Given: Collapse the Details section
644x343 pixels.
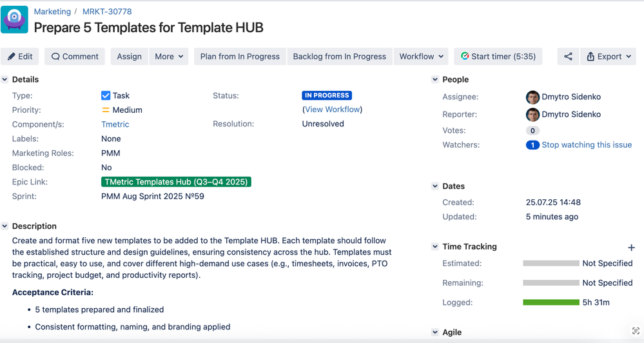Looking at the screenshot, I should coord(5,80).
